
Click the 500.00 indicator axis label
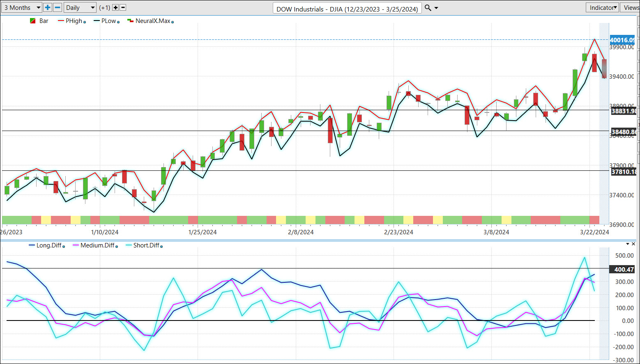click(624, 255)
